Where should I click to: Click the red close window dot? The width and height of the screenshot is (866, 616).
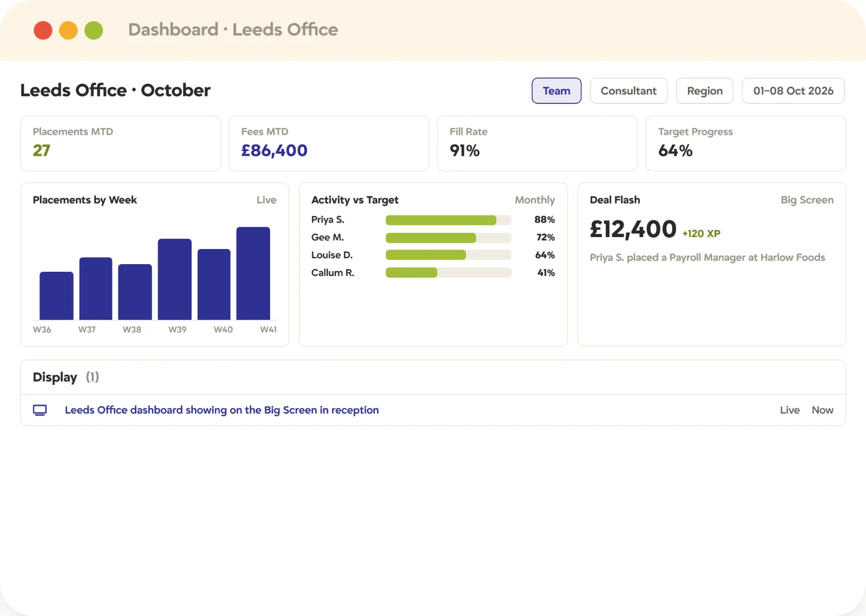pyautogui.click(x=43, y=30)
